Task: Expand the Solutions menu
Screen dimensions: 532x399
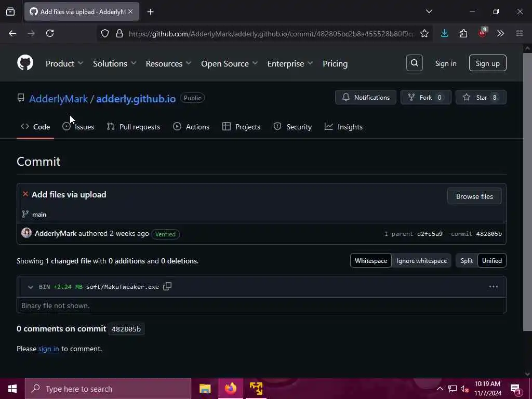Action: point(114,63)
